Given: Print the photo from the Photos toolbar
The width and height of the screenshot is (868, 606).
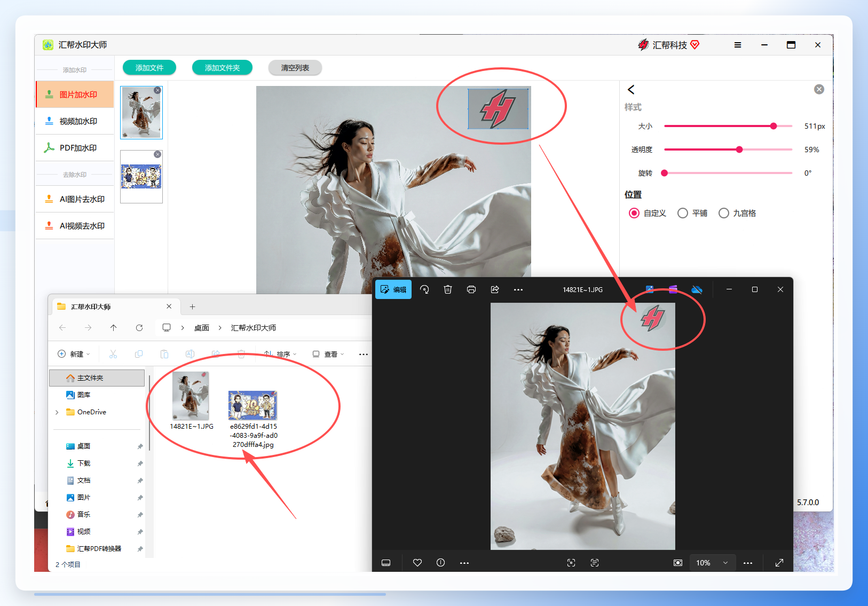Looking at the screenshot, I should pyautogui.click(x=471, y=289).
